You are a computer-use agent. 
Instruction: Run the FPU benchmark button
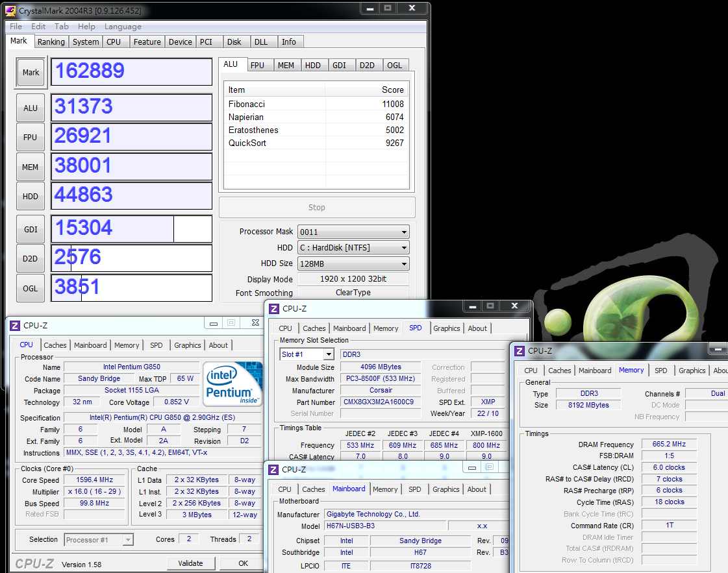[31, 138]
